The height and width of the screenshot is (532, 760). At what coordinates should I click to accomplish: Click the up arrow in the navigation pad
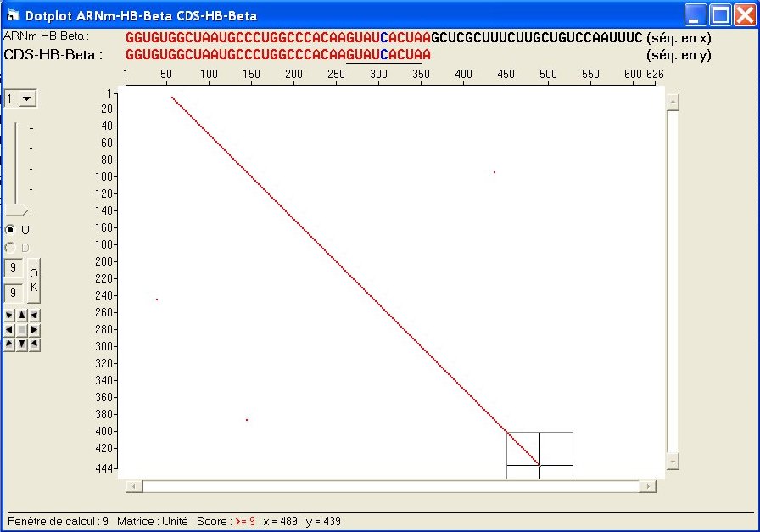[21, 315]
